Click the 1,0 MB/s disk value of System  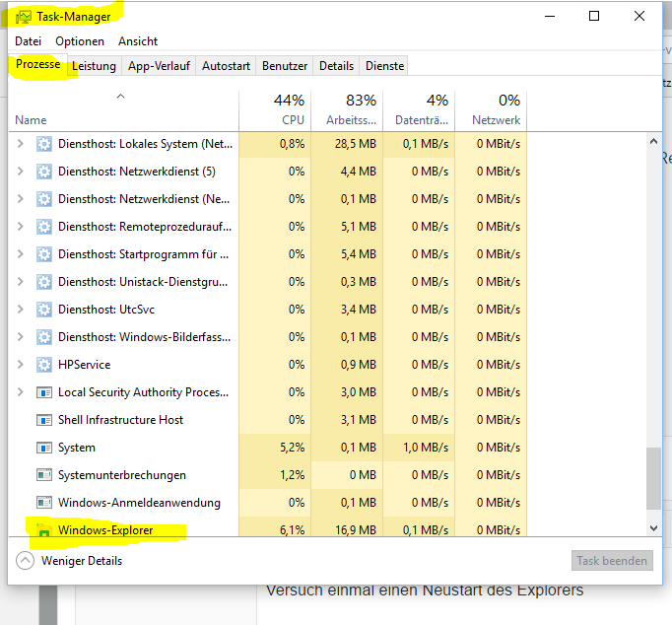pos(426,448)
